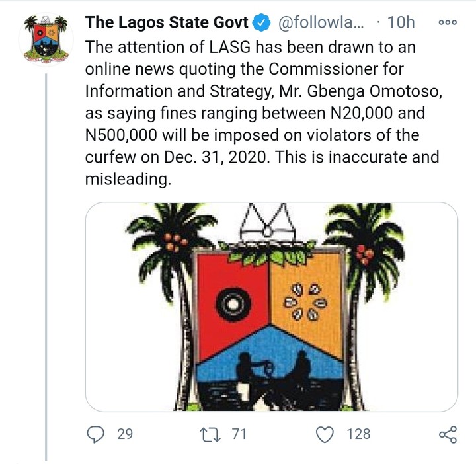Click the vertical thread line below avatar
Screen dimensions: 476x464
click(46, 264)
